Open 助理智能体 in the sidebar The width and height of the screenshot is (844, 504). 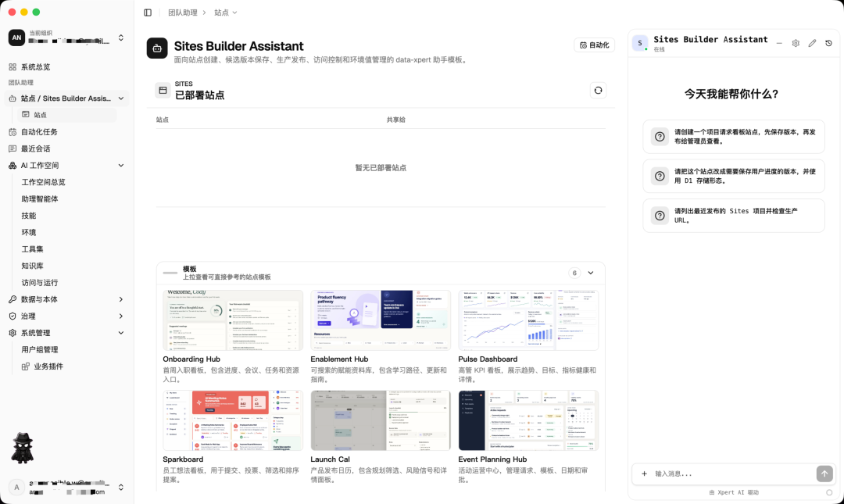[39, 198]
